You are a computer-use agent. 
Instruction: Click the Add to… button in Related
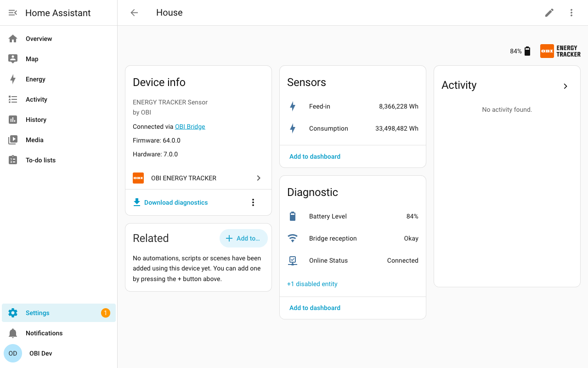(x=243, y=238)
